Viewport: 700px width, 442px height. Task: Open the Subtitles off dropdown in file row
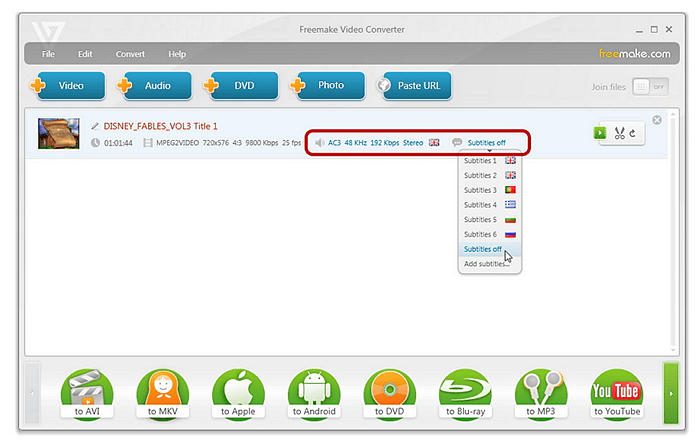click(x=487, y=143)
